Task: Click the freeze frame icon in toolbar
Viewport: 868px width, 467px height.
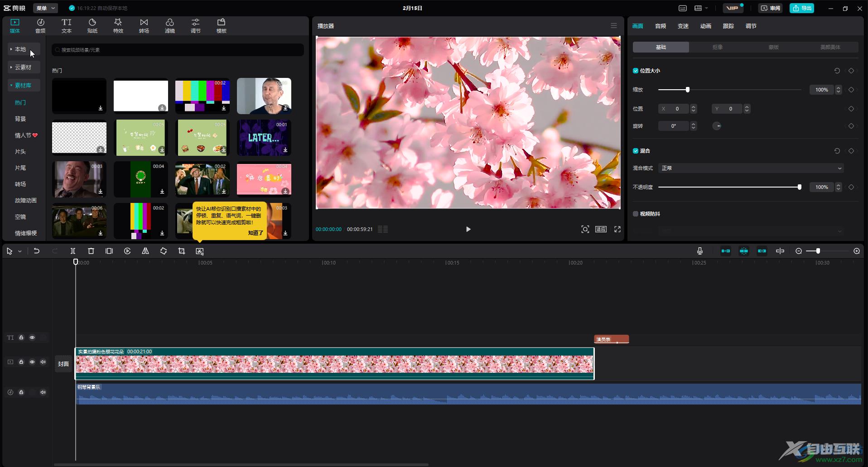Action: [109, 251]
